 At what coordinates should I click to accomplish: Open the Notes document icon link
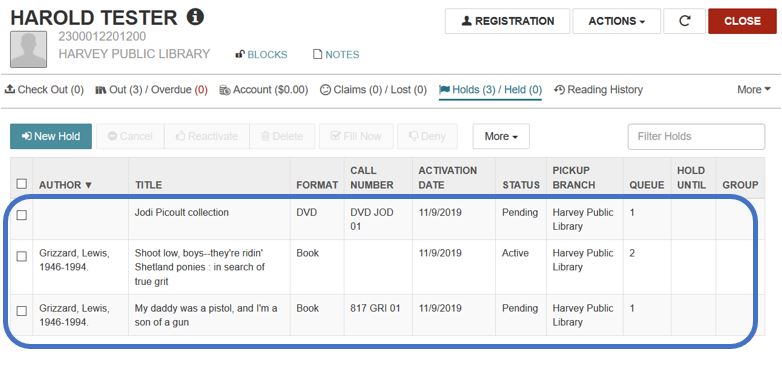[336, 54]
